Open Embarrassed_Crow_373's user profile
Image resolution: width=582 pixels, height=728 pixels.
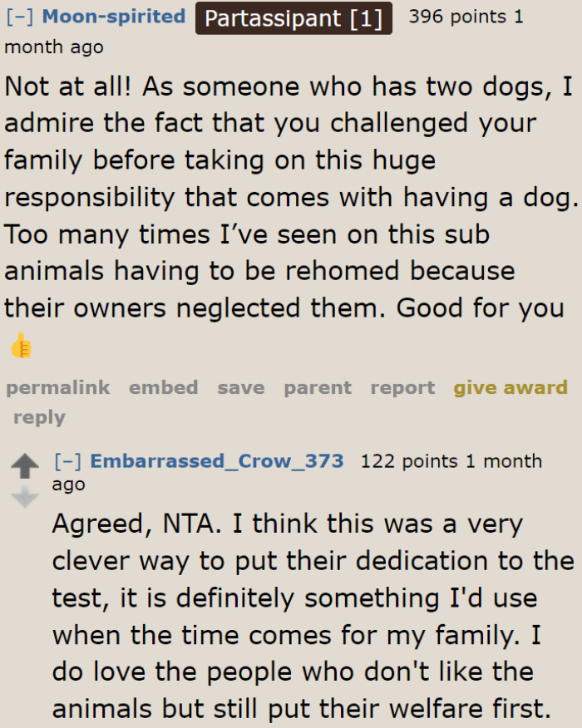pos(215,460)
